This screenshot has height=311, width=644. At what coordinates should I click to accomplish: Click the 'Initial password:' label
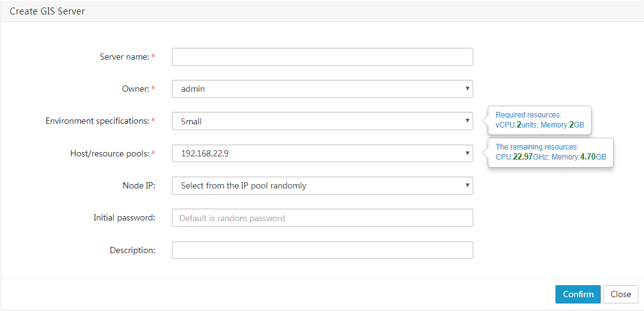pos(124,217)
